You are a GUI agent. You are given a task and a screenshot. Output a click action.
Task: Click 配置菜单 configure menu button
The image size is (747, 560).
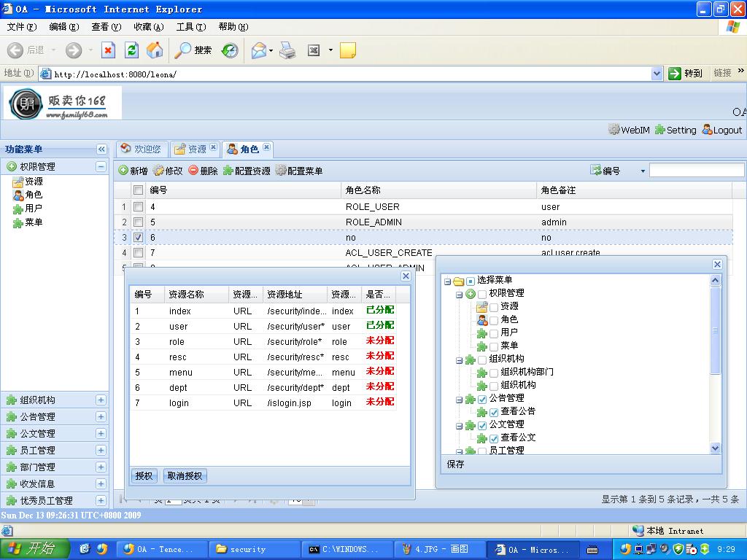(299, 171)
